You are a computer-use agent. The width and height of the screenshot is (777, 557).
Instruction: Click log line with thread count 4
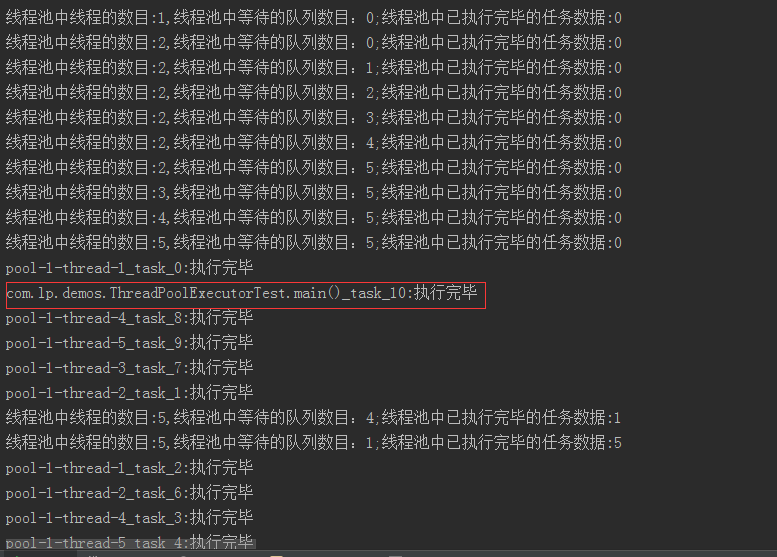point(314,218)
